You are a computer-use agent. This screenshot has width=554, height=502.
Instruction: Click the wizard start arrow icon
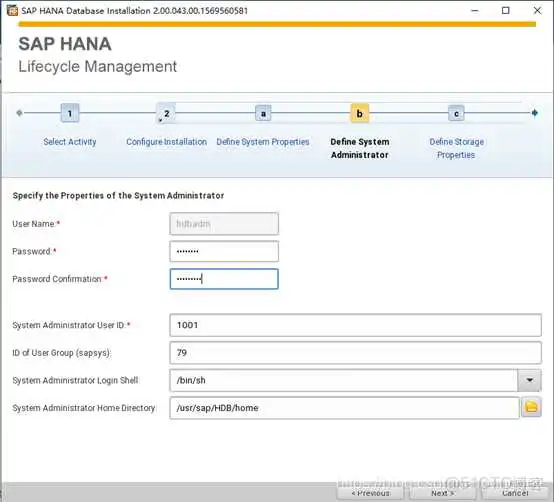(19, 113)
